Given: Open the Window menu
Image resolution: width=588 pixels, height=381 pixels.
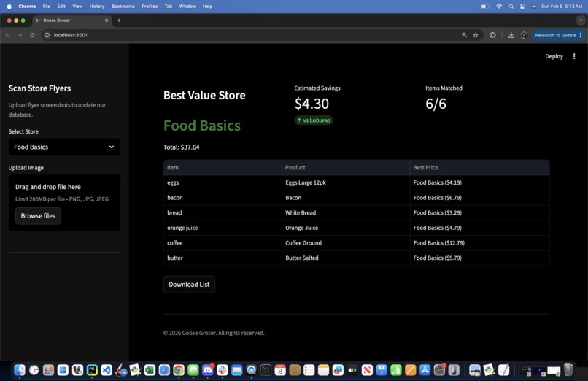Looking at the screenshot, I should [x=187, y=7].
